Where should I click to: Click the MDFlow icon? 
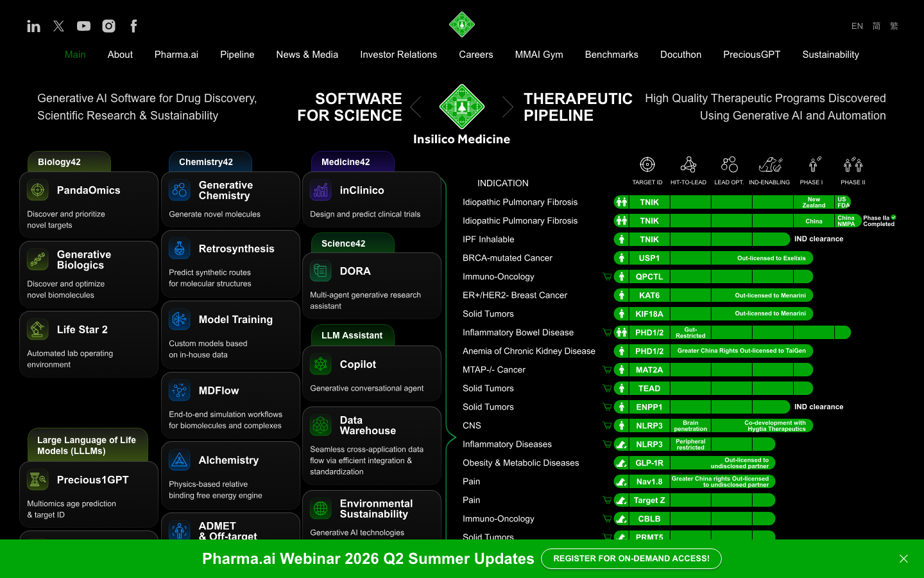pyautogui.click(x=180, y=390)
